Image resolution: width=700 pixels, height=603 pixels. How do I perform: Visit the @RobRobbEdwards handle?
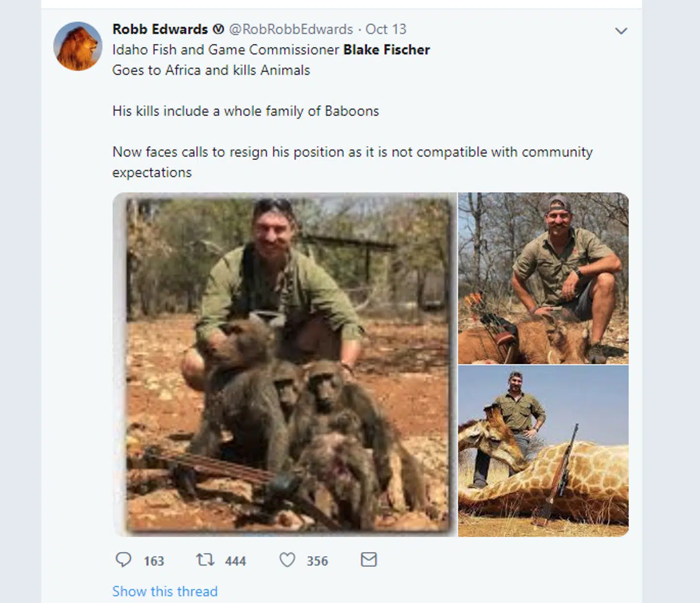291,29
